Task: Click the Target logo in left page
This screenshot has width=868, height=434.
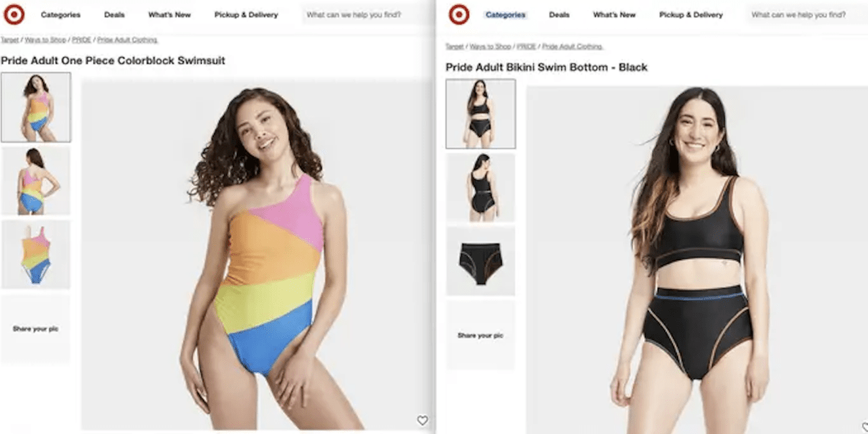Action: [x=14, y=14]
